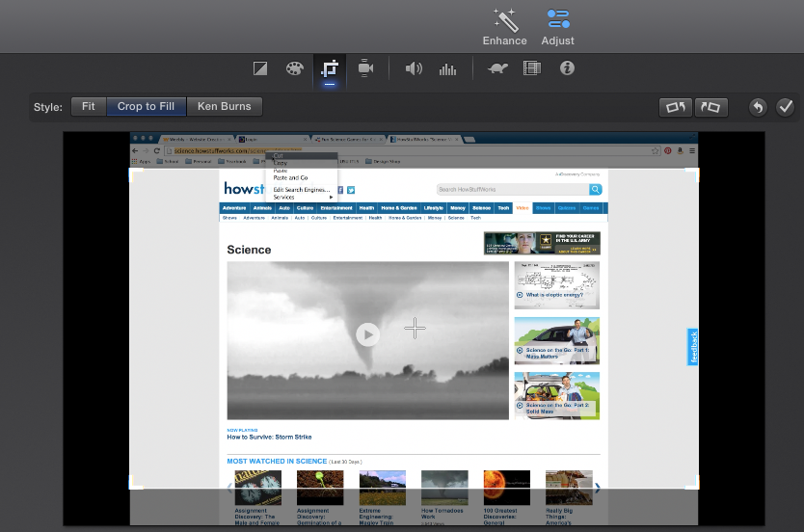Screen dimensions: 804x532
Task: Click the HowStuffWorks search field
Action: coord(513,190)
